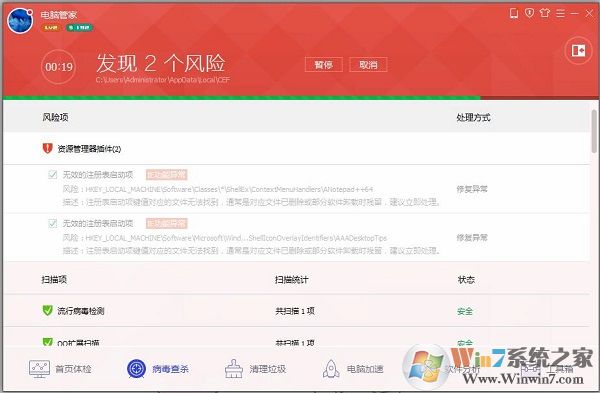
Task: Click the round exit-panel icon at right
Action: (578, 51)
